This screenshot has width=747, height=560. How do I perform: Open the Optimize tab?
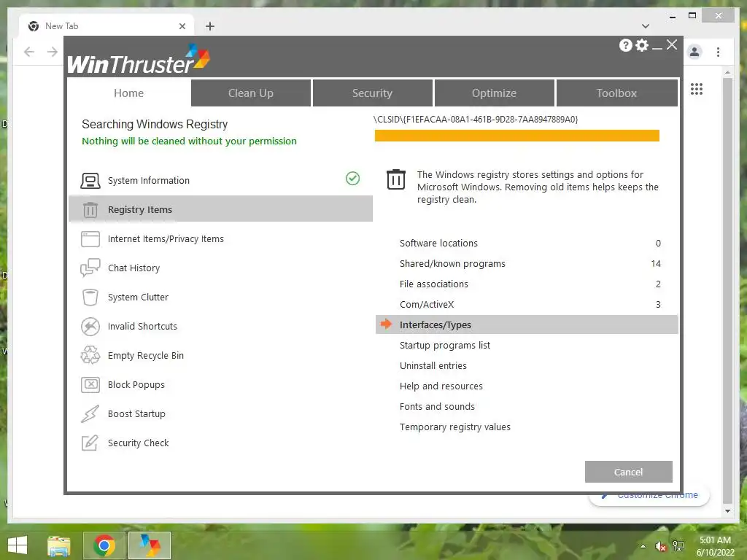point(494,93)
